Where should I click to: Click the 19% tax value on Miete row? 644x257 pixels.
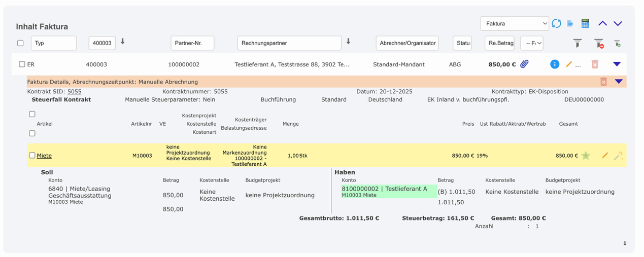(x=482, y=156)
